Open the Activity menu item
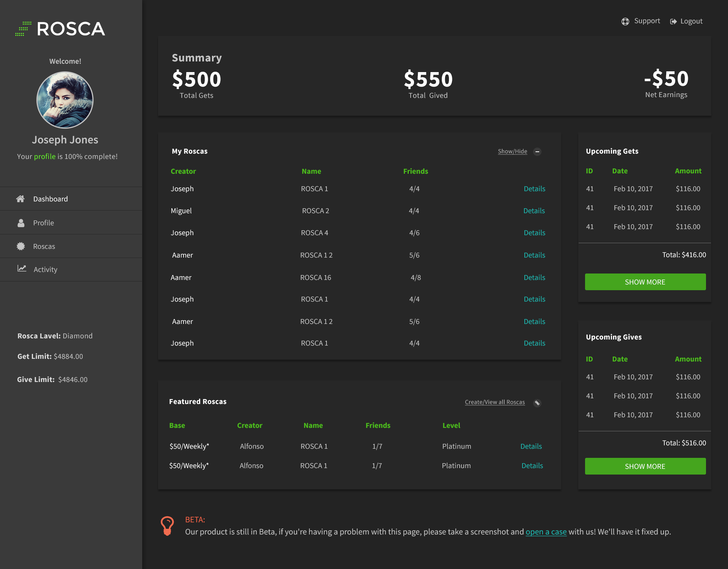Viewport: 728px width, 569px height. [45, 270]
